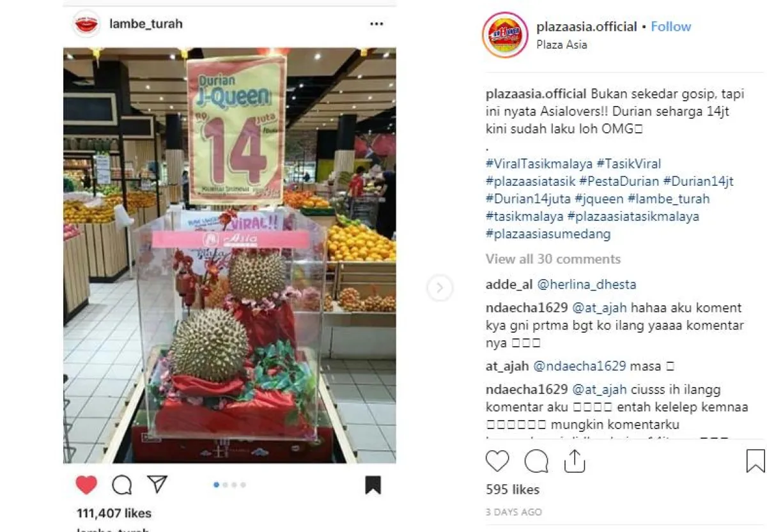Click the @herlina_dhesta mention

[587, 285]
